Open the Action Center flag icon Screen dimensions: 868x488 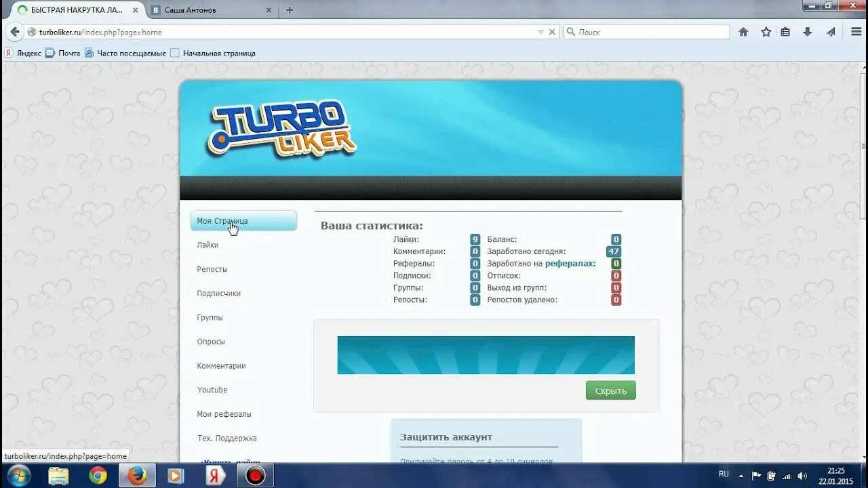pyautogui.click(x=757, y=475)
